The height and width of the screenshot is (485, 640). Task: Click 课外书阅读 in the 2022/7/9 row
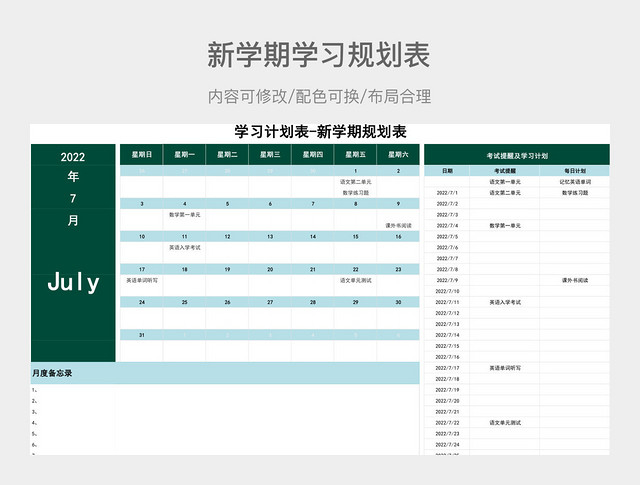coord(575,280)
